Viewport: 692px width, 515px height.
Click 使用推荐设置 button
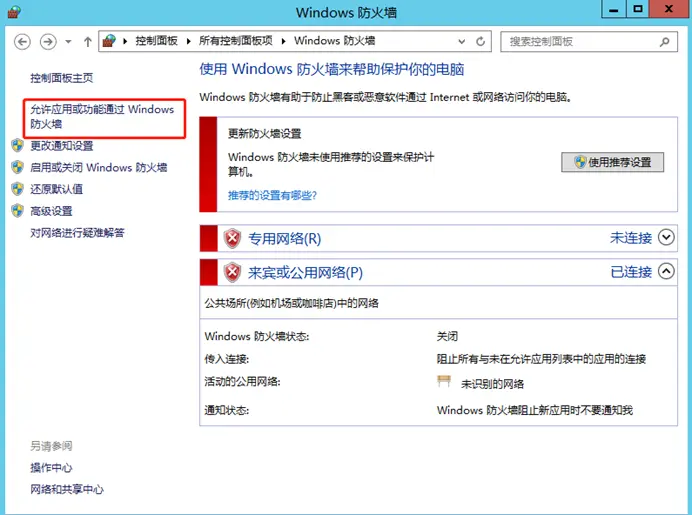(613, 162)
